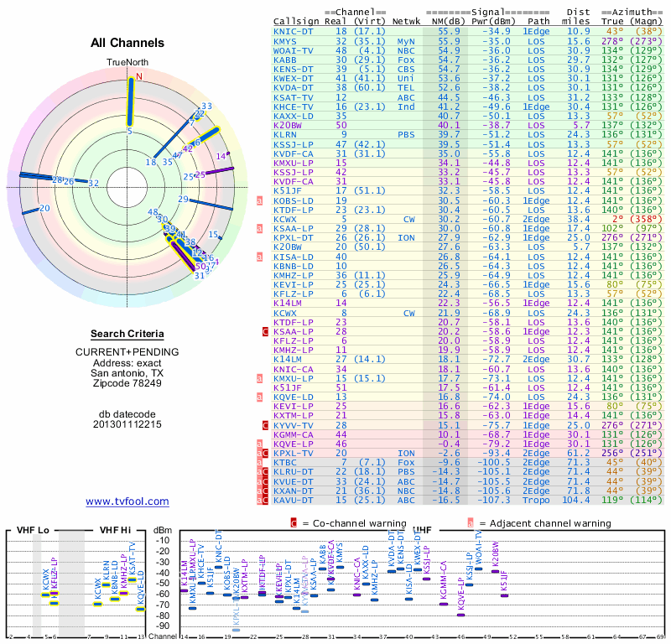Click the adjacent-channel warning icon beside KISA-LD
Screen dimensions: 671x644
(x=260, y=257)
